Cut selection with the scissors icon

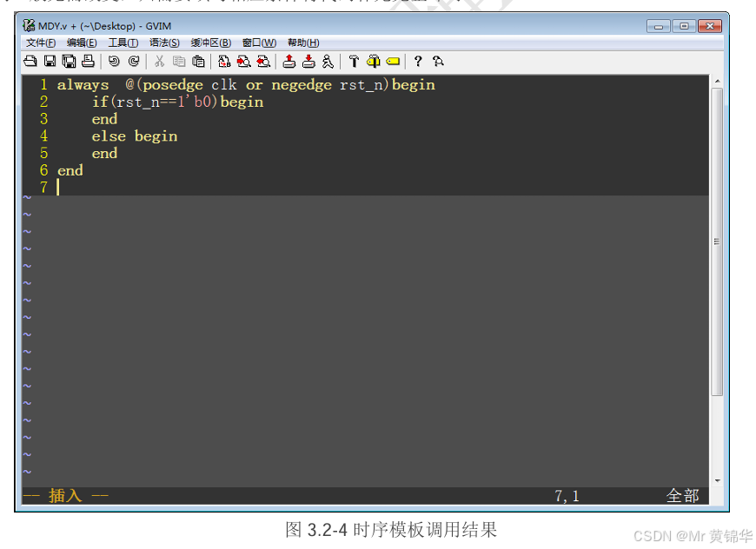159,61
